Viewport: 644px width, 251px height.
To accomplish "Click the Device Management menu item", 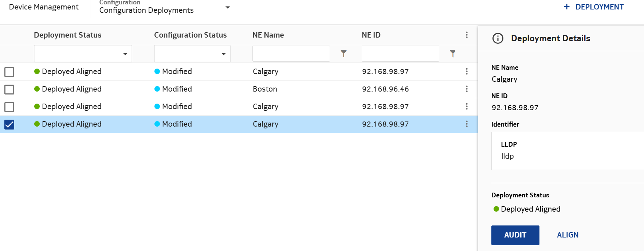I will [44, 7].
